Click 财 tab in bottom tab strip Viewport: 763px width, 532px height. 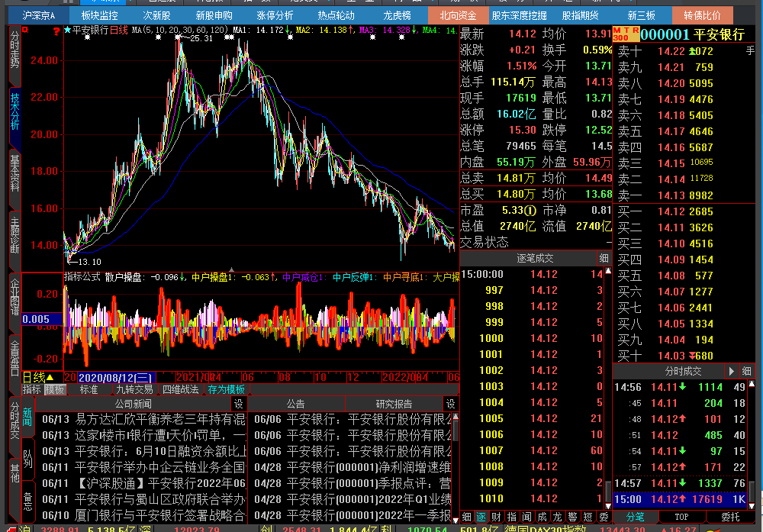click(497, 517)
